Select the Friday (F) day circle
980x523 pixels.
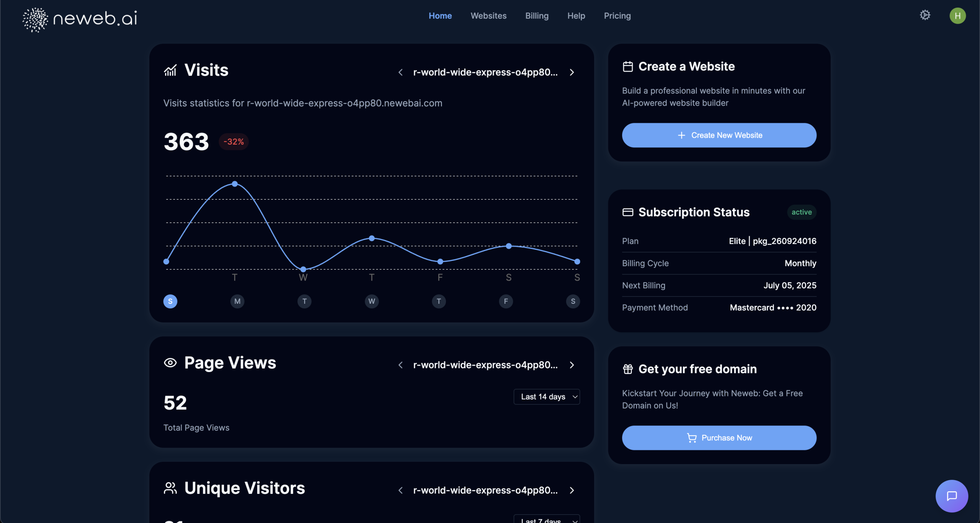pos(506,301)
